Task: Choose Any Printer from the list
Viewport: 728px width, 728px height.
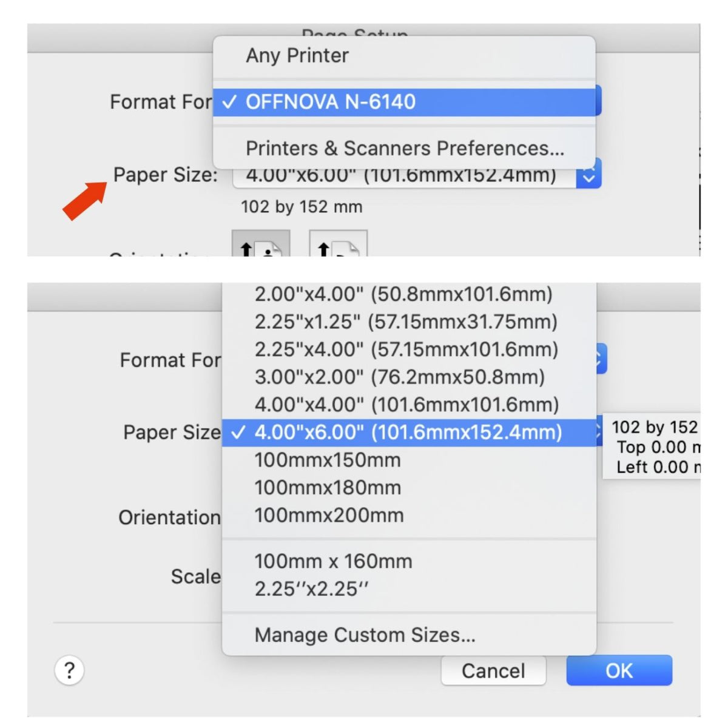Action: pyautogui.click(x=297, y=56)
